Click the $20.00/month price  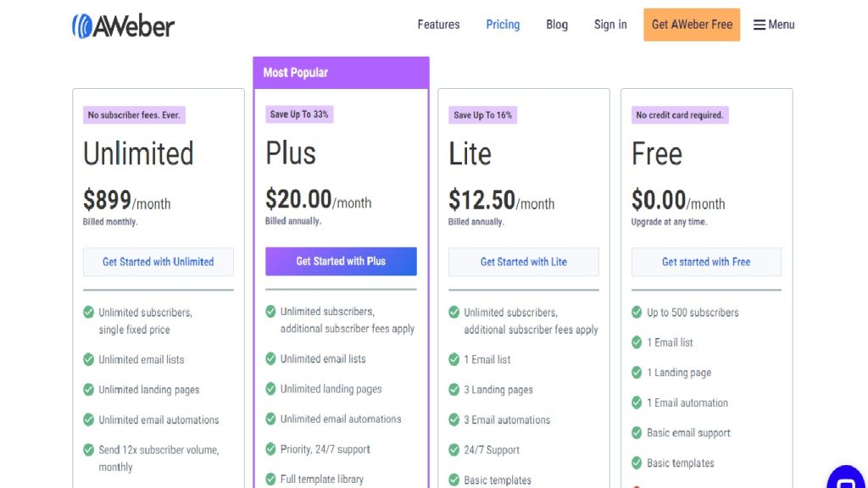pyautogui.click(x=319, y=199)
